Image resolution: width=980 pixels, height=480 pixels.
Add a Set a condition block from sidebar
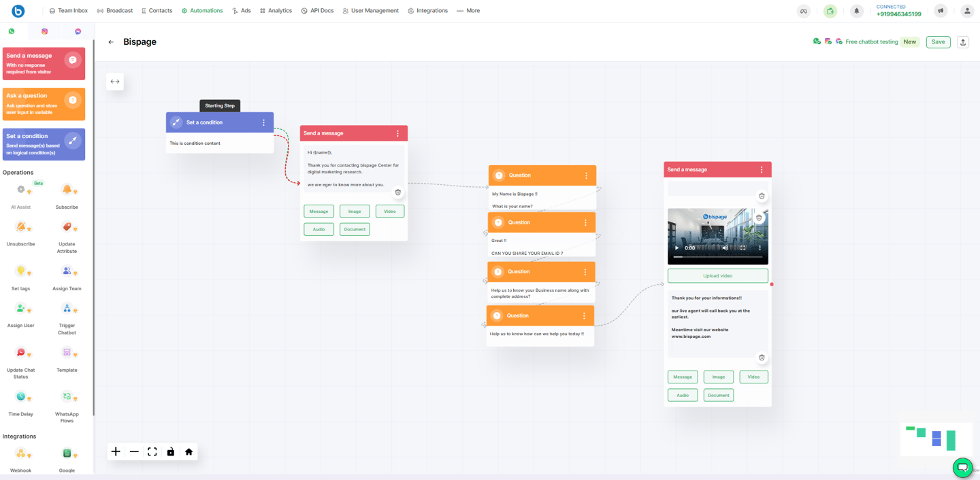point(44,145)
